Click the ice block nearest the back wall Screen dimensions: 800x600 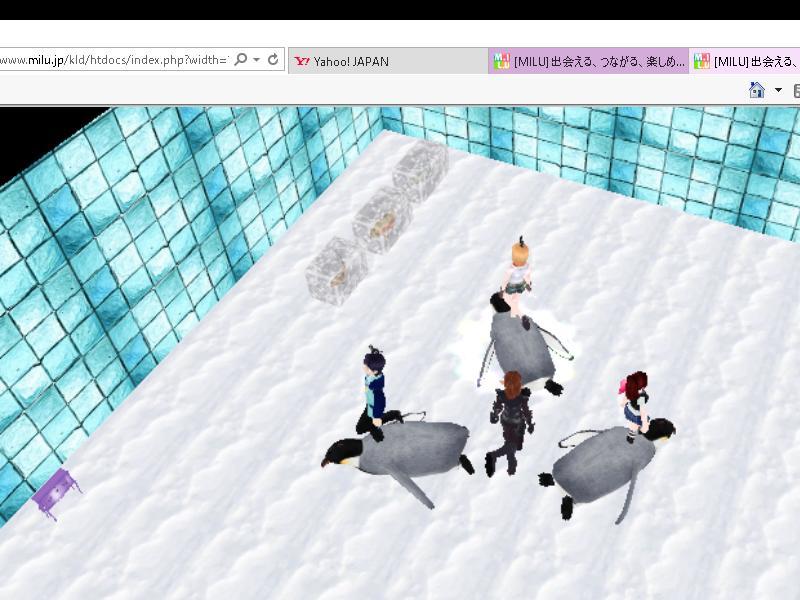tap(420, 168)
